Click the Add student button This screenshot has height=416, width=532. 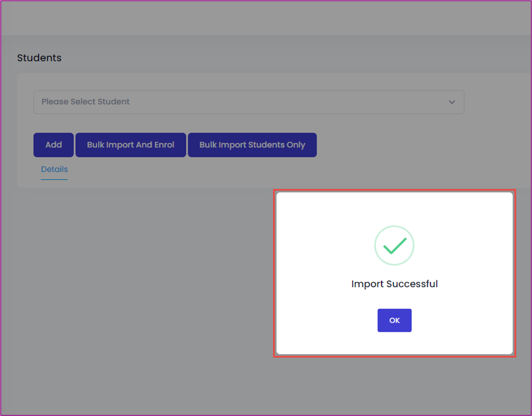coord(54,145)
